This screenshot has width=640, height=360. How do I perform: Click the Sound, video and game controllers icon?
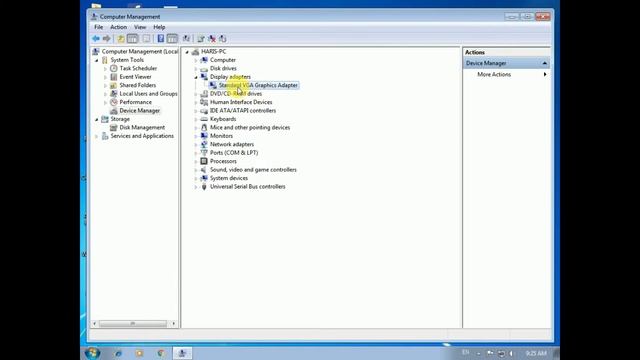coord(204,170)
